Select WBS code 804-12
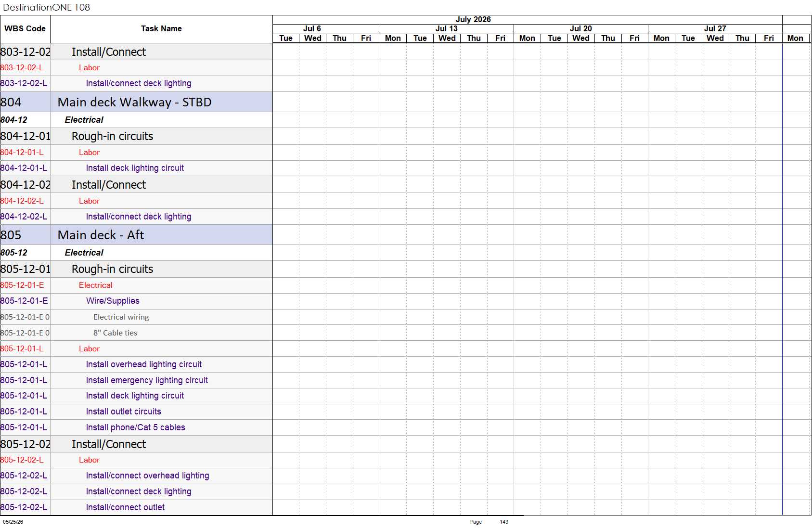Screen dimensions: 812x528 point(13,120)
